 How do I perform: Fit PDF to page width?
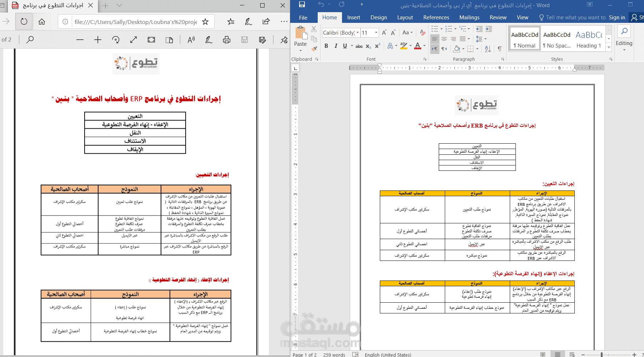pos(134,40)
